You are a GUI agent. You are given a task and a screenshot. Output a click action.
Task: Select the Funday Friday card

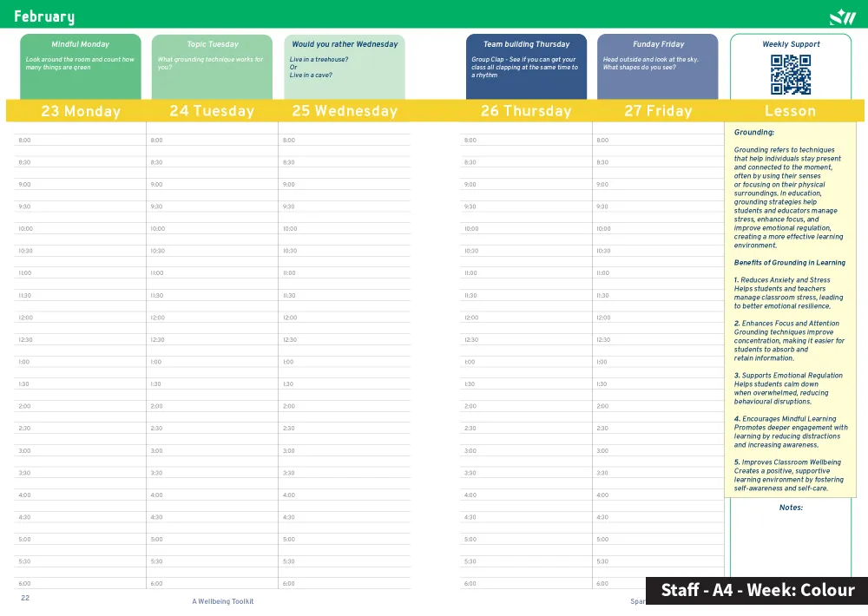click(x=658, y=66)
